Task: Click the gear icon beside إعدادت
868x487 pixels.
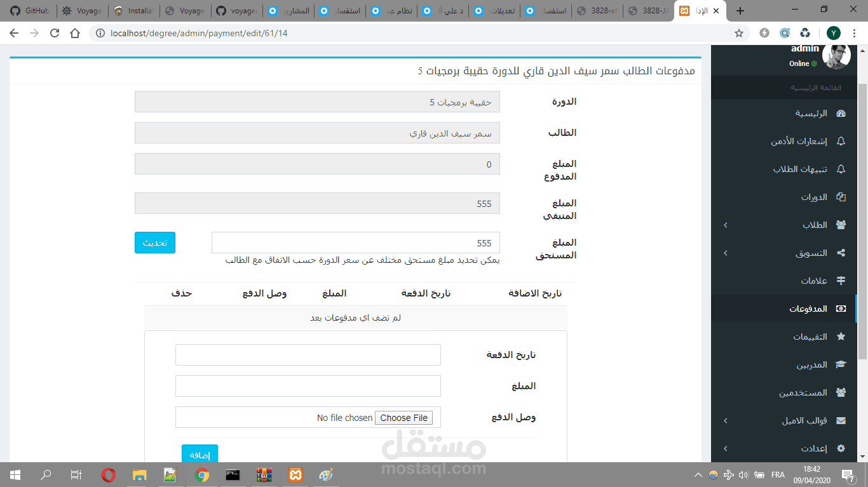Action: click(x=841, y=449)
